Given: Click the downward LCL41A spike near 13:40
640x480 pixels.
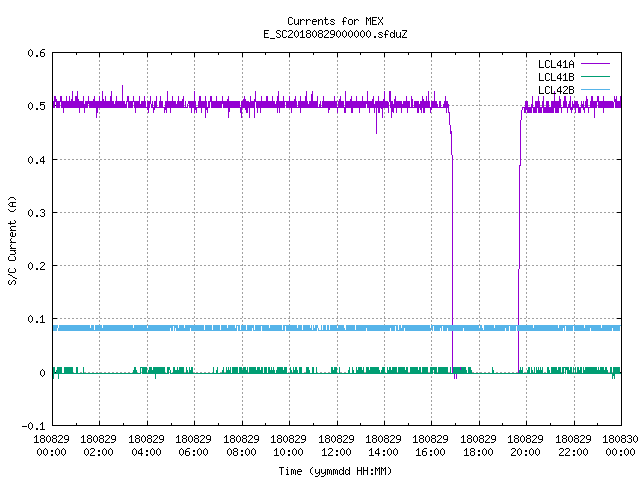Looking at the screenshot, I should click(x=376, y=122).
